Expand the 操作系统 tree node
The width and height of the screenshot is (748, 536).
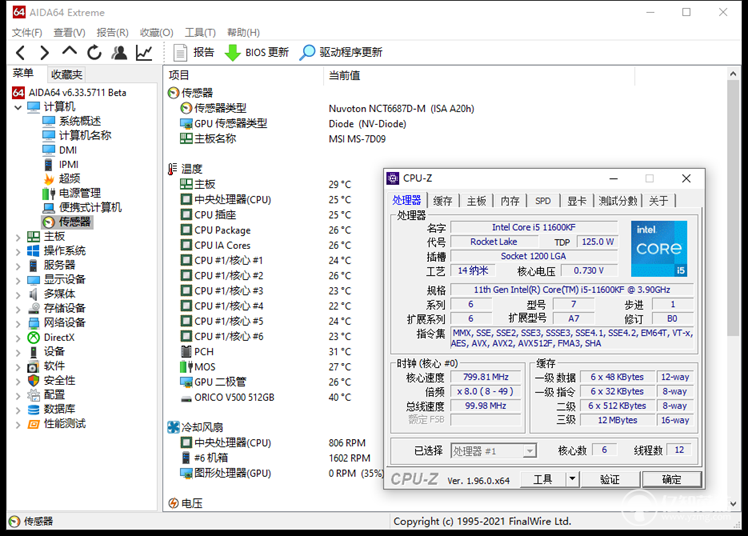(18, 251)
